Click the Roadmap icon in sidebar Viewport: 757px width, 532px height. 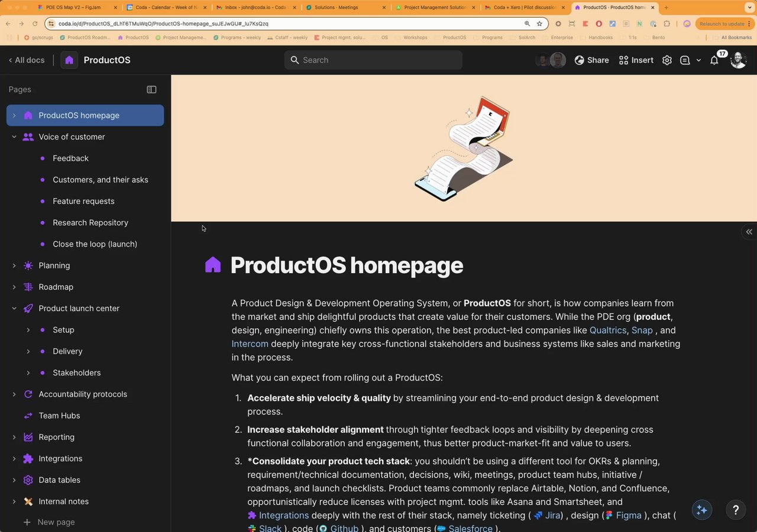28,287
